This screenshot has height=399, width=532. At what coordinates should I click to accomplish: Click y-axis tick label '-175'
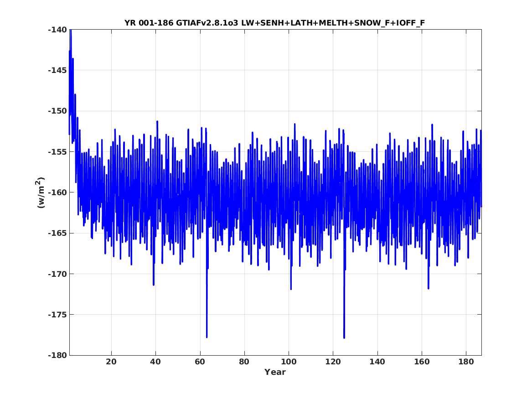[x=57, y=315]
